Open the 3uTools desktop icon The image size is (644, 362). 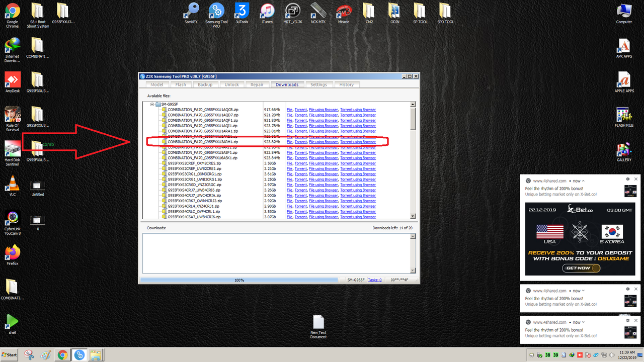[x=242, y=14]
